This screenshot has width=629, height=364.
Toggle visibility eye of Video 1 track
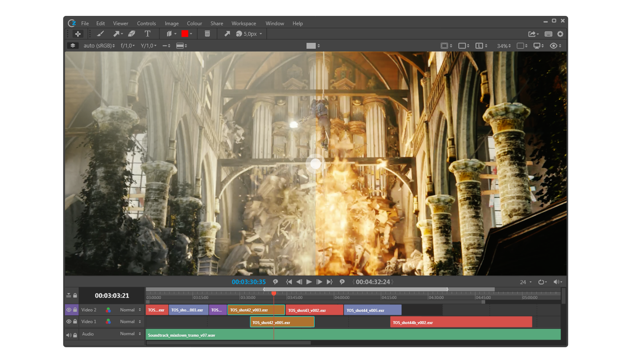tap(69, 322)
